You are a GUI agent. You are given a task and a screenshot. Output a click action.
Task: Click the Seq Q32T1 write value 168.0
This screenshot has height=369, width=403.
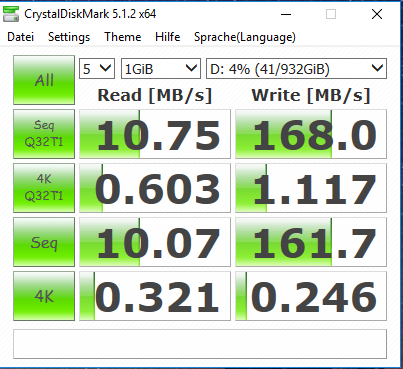click(x=311, y=134)
